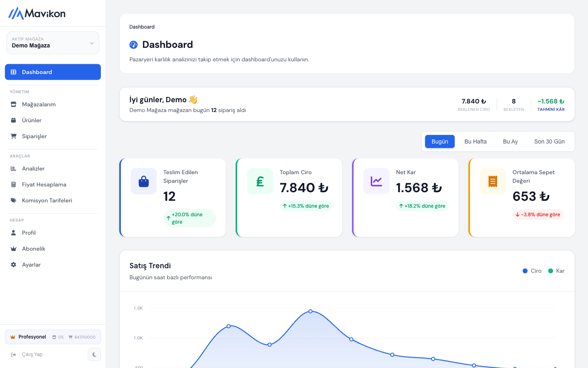Open Siparişler via the shopping cart icon
The height and width of the screenshot is (368, 588).
(x=14, y=136)
